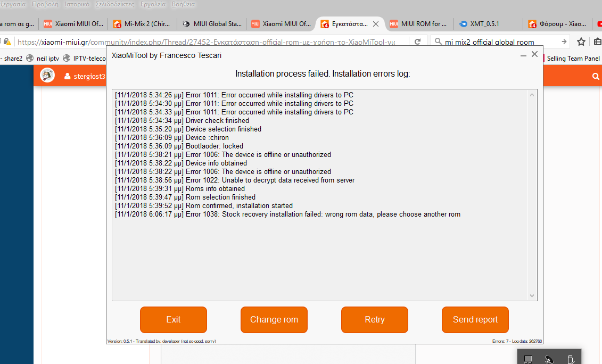The width and height of the screenshot is (602, 364).
Task: Close the XiaoMiTool dialog with X
Action: tap(534, 54)
